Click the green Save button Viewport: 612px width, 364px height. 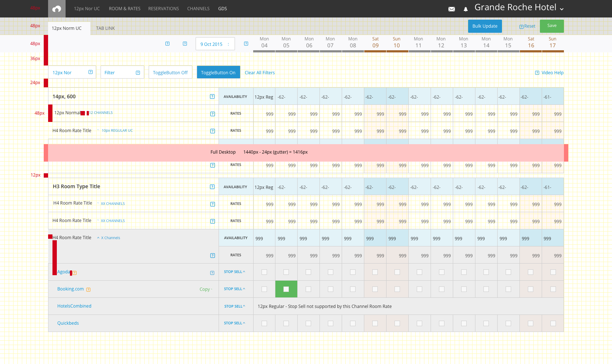pyautogui.click(x=552, y=26)
